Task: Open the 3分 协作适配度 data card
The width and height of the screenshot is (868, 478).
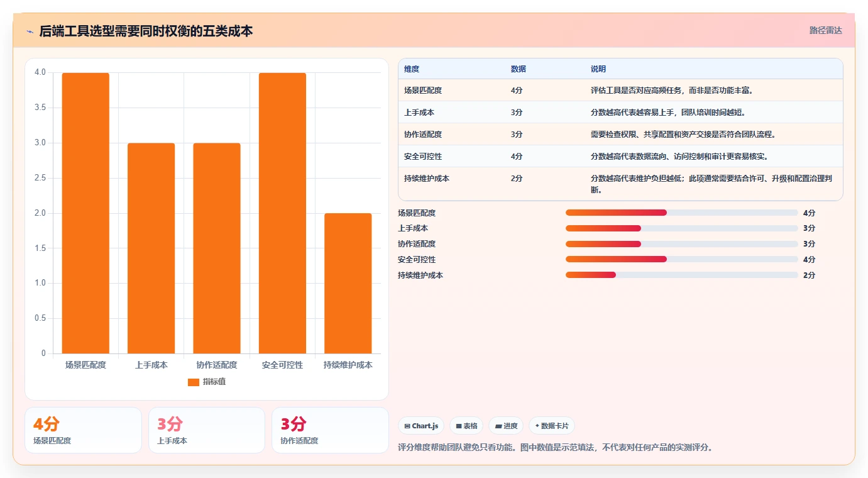Action: (330, 430)
